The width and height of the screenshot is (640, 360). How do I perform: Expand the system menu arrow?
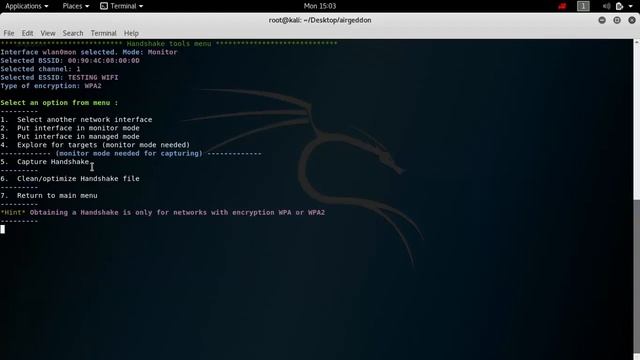pyautogui.click(x=631, y=6)
